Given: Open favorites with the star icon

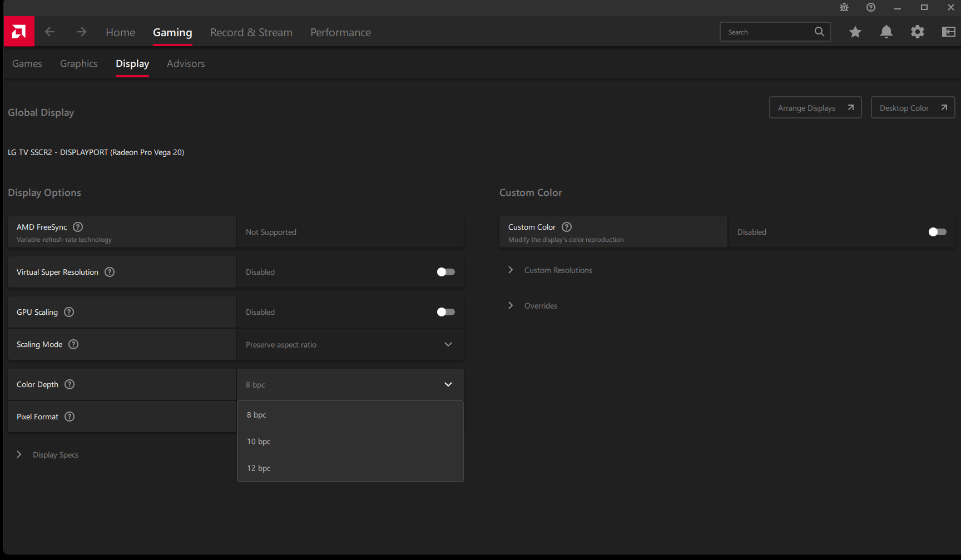Looking at the screenshot, I should pyautogui.click(x=855, y=32).
